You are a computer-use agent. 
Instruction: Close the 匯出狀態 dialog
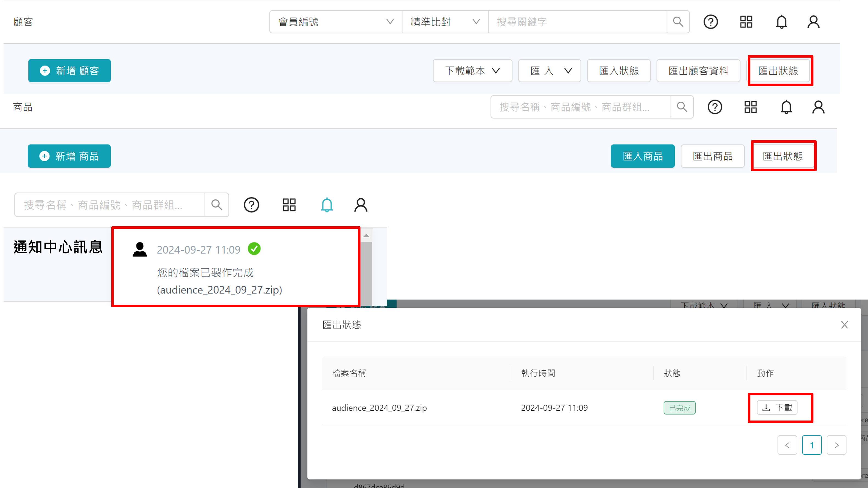[844, 325]
